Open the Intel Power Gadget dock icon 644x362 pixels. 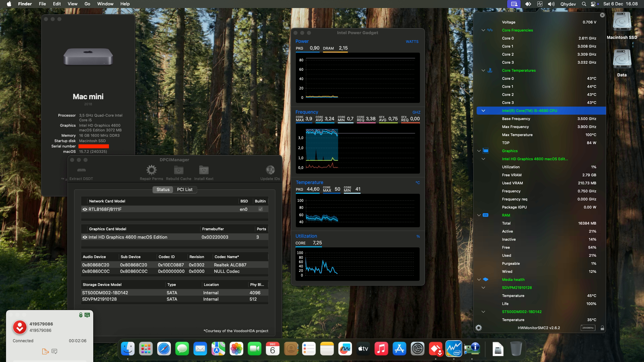(454, 349)
